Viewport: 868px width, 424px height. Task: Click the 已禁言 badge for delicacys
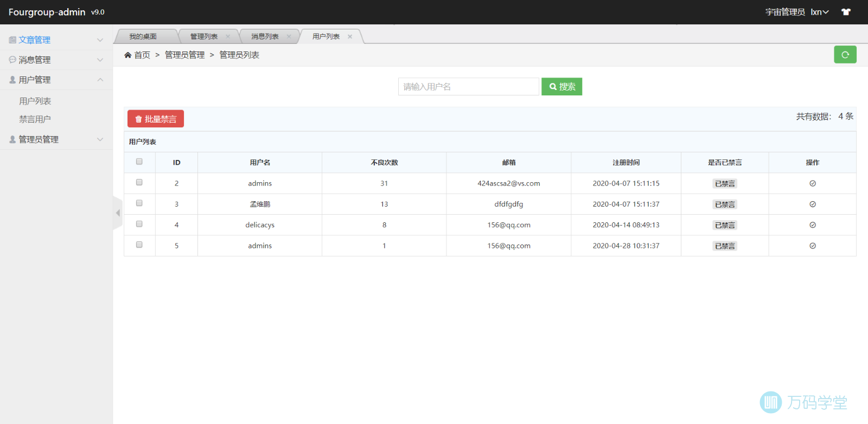tap(725, 225)
